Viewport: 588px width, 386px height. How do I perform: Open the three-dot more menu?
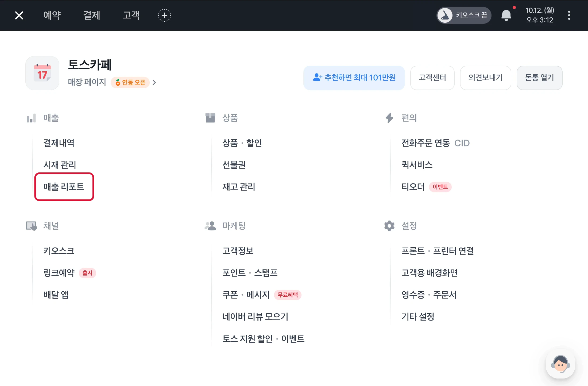click(x=569, y=15)
